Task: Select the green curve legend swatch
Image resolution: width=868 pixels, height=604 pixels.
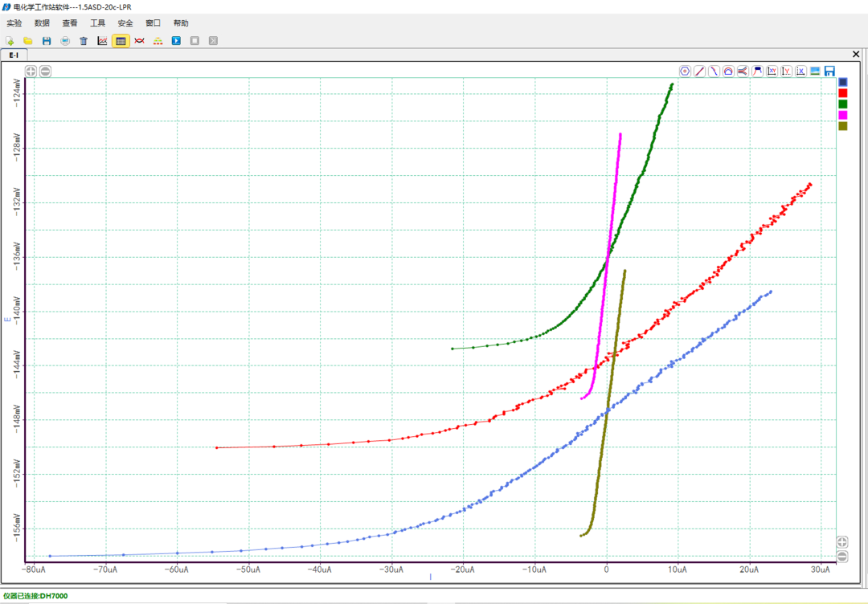Action: pos(843,104)
